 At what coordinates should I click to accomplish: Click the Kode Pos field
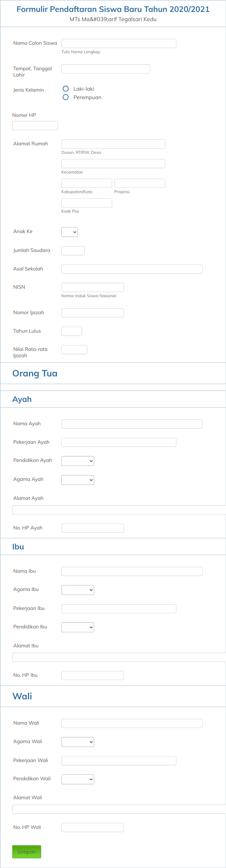click(x=87, y=202)
